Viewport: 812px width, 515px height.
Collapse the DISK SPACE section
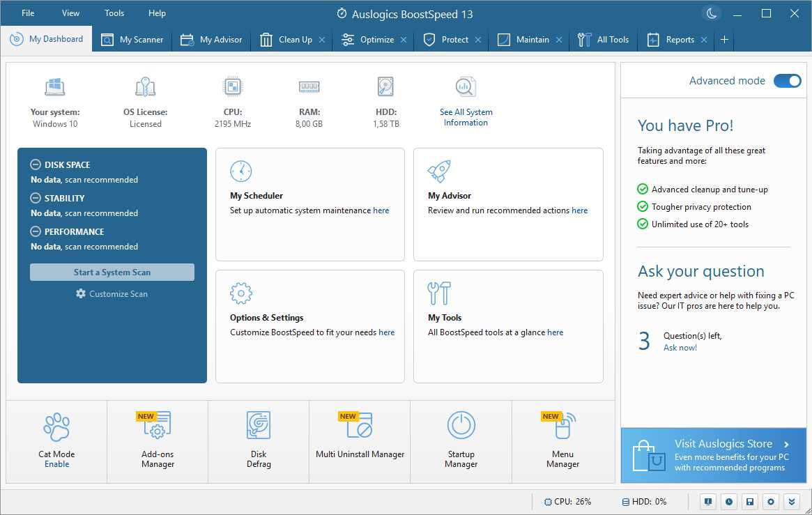(36, 164)
